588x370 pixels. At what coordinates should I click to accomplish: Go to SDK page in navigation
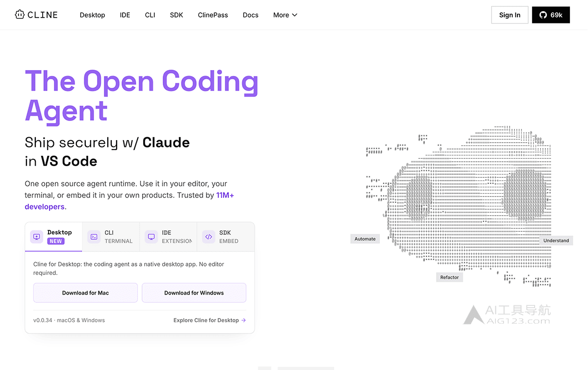176,15
